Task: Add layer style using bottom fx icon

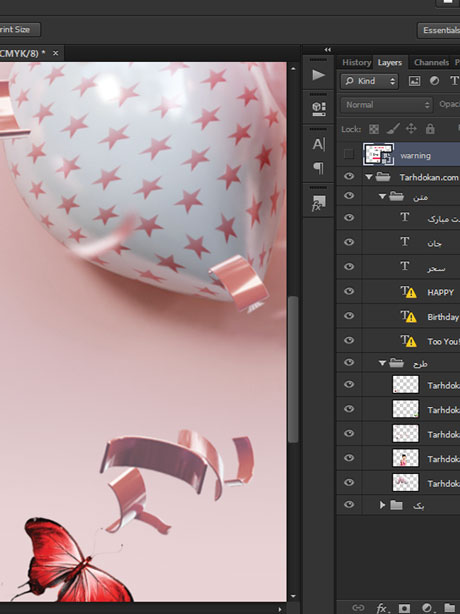Action: [382, 608]
